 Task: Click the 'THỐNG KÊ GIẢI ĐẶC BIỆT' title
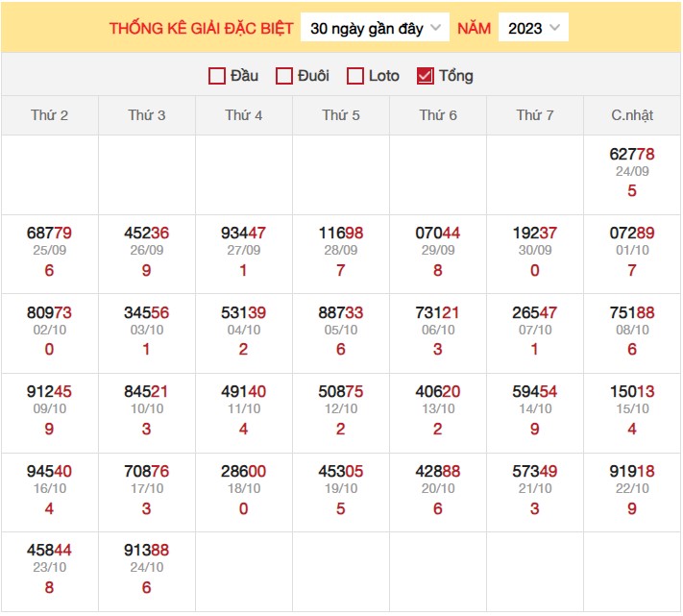tap(202, 28)
